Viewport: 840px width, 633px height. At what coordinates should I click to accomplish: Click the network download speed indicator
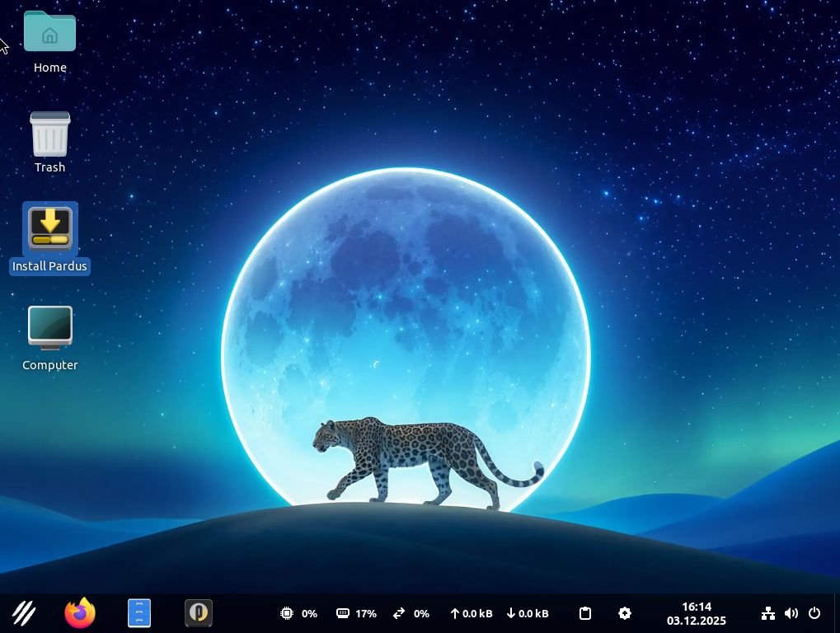pos(527,614)
